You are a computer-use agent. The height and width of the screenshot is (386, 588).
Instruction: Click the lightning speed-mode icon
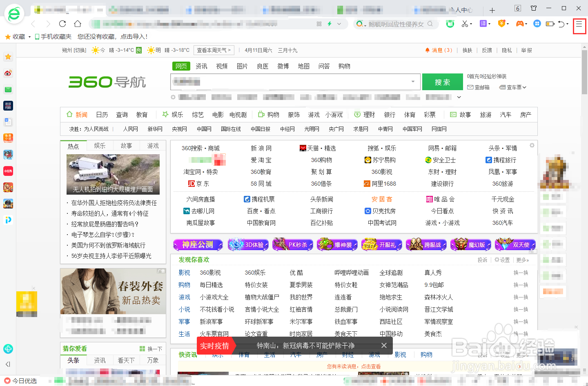(x=330, y=24)
